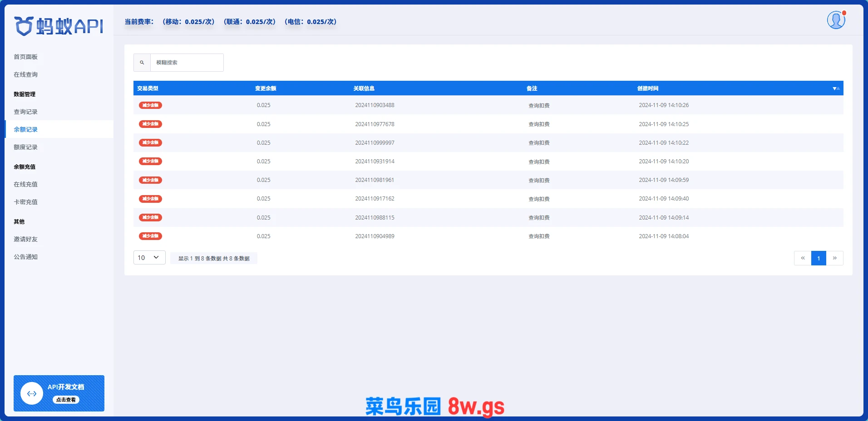868x421 pixels.
Task: Open 首页面板 in the sidebar
Action: click(26, 57)
